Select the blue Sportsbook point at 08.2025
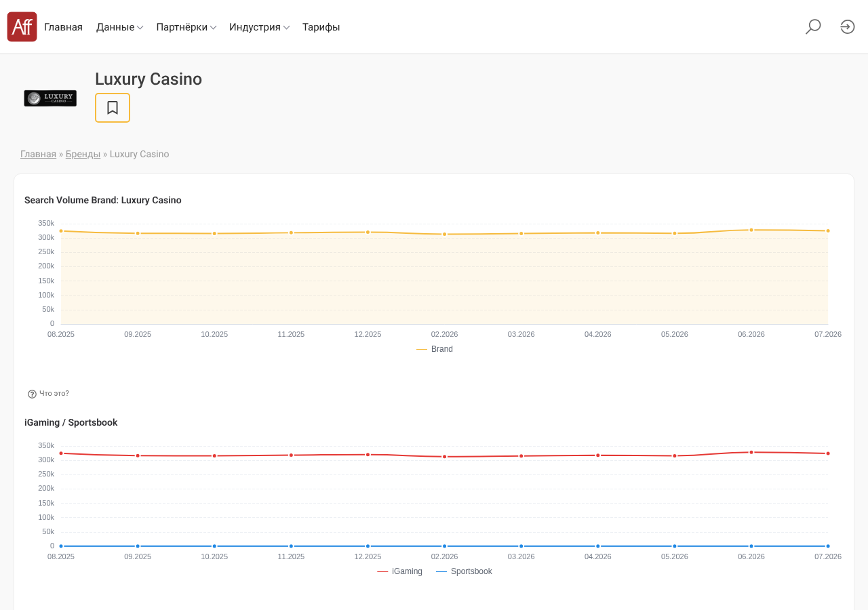Image resolution: width=868 pixels, height=610 pixels. [x=61, y=546]
